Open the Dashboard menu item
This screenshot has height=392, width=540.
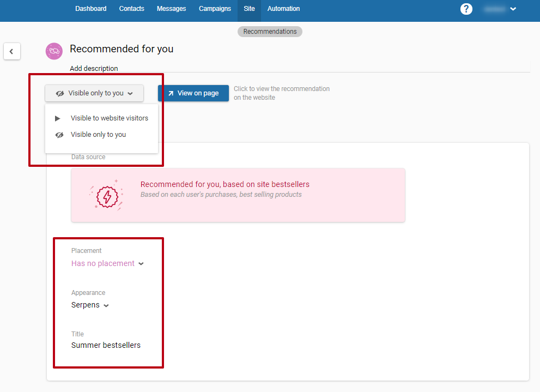pyautogui.click(x=91, y=9)
